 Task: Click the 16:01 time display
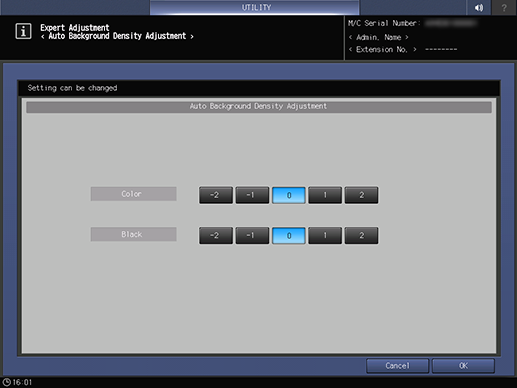pos(22,382)
